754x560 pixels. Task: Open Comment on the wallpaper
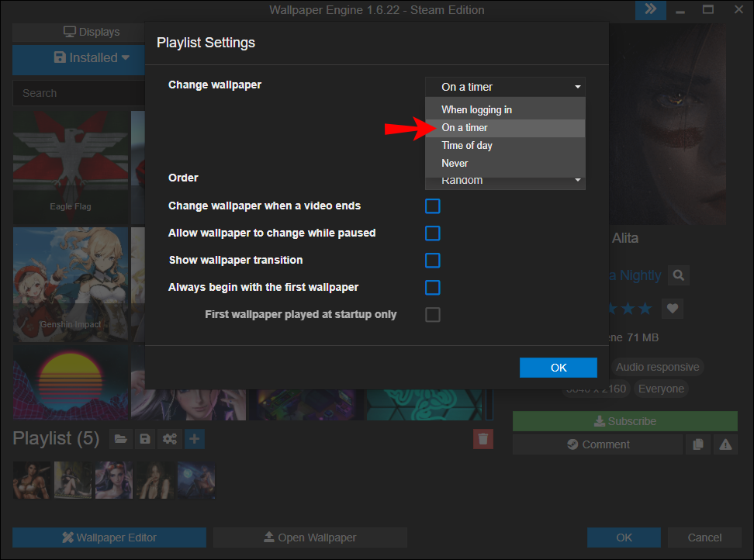597,444
